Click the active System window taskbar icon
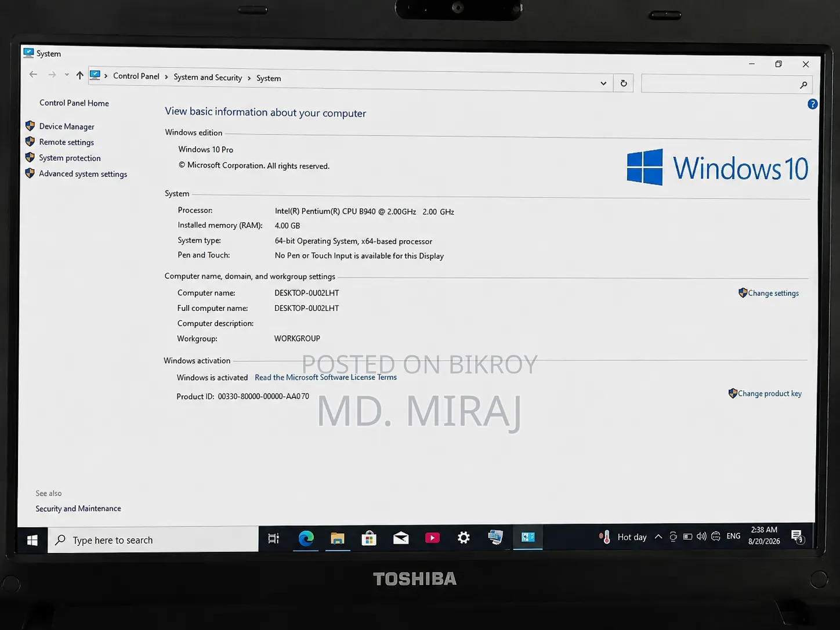This screenshot has width=840, height=630. click(x=528, y=537)
